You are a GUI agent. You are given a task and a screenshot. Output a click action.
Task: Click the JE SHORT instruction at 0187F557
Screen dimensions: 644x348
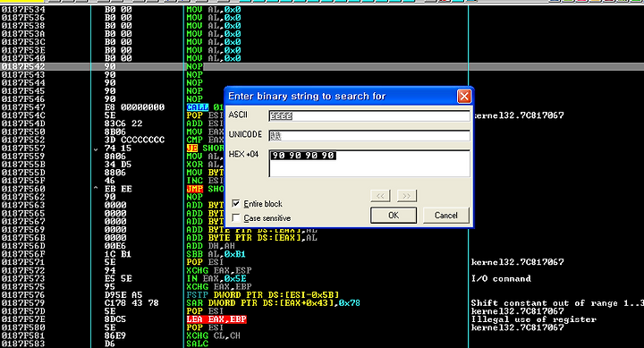(205, 148)
